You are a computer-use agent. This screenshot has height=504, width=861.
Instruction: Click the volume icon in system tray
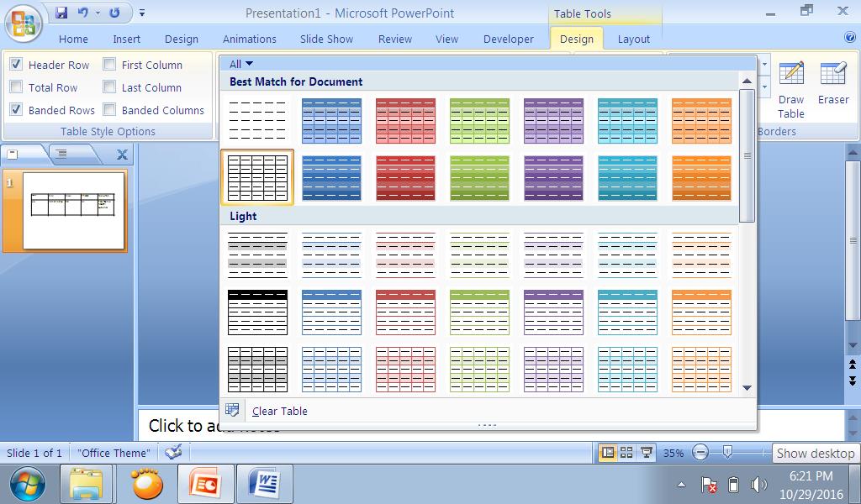tap(758, 485)
